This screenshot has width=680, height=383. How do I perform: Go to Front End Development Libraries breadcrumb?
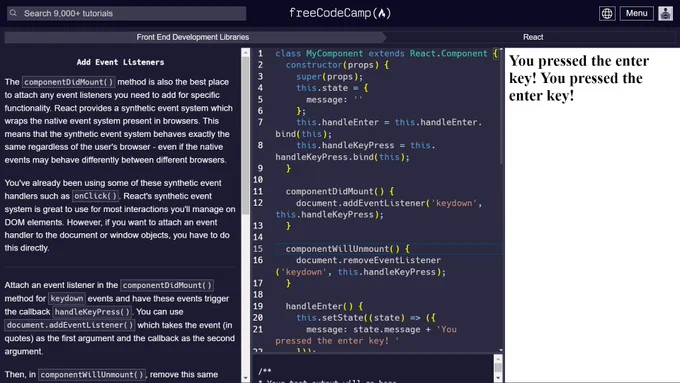(193, 37)
